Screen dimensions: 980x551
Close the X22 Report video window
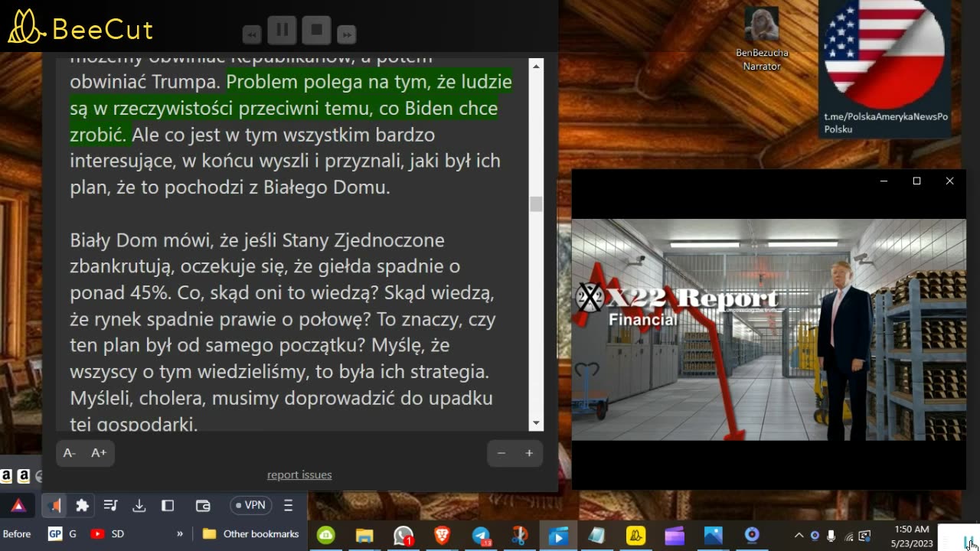coord(949,181)
